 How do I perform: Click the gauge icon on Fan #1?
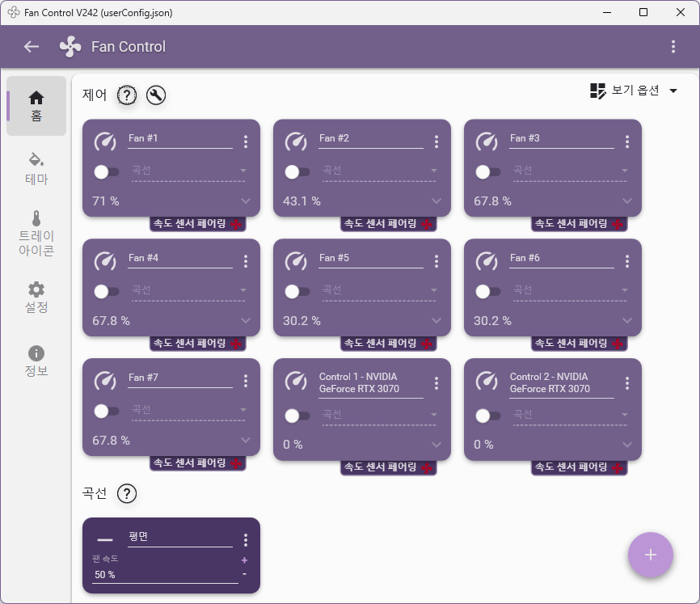(105, 141)
